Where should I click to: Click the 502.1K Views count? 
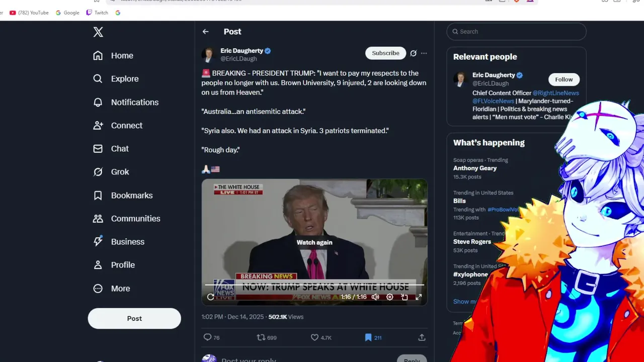[286, 317]
